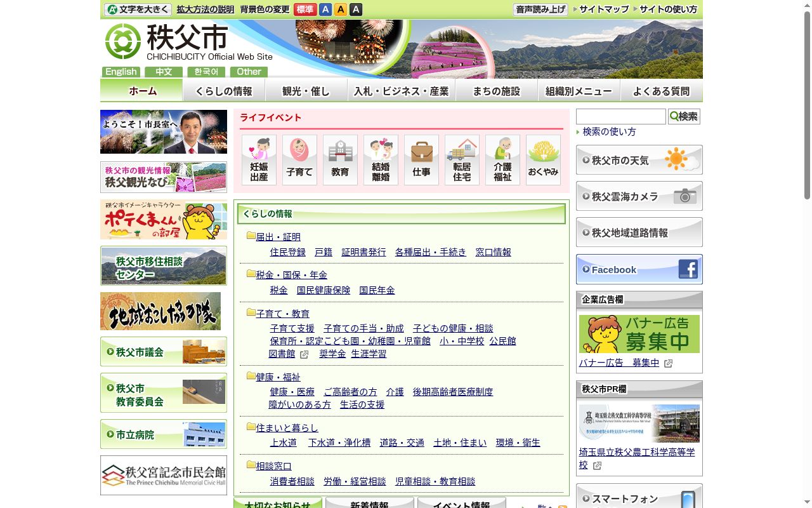Open the 地域おこし協力隊 banner

tap(160, 311)
